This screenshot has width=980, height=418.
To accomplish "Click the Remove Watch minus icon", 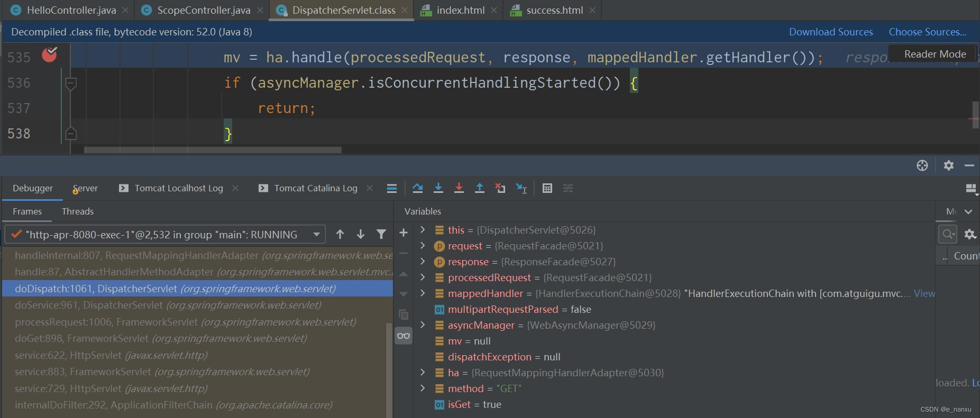I will pyautogui.click(x=404, y=253).
